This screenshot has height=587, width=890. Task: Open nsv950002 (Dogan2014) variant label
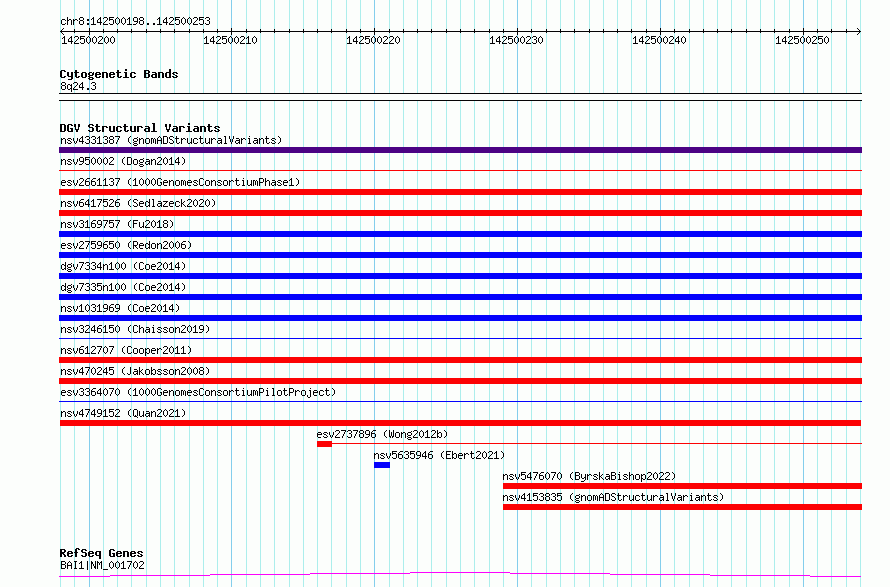pyautogui.click(x=123, y=161)
